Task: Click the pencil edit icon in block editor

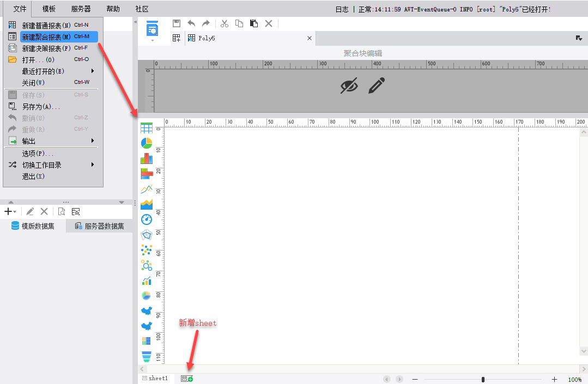Action: tap(377, 86)
